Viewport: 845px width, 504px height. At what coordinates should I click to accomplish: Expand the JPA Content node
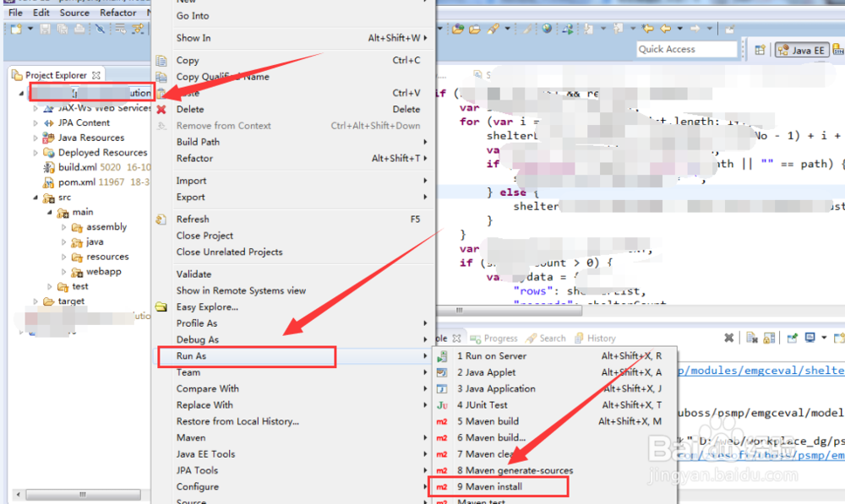pos(35,122)
